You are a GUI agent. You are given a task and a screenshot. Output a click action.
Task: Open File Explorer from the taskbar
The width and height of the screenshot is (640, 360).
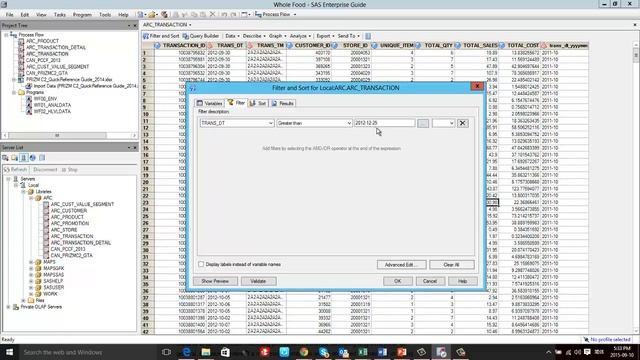pyautogui.click(x=206, y=352)
